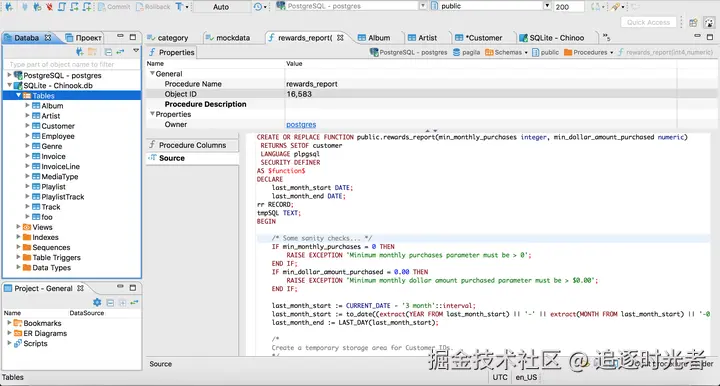This screenshot has width=720, height=386.
Task: Click the Rollback button
Action: (x=153, y=6)
